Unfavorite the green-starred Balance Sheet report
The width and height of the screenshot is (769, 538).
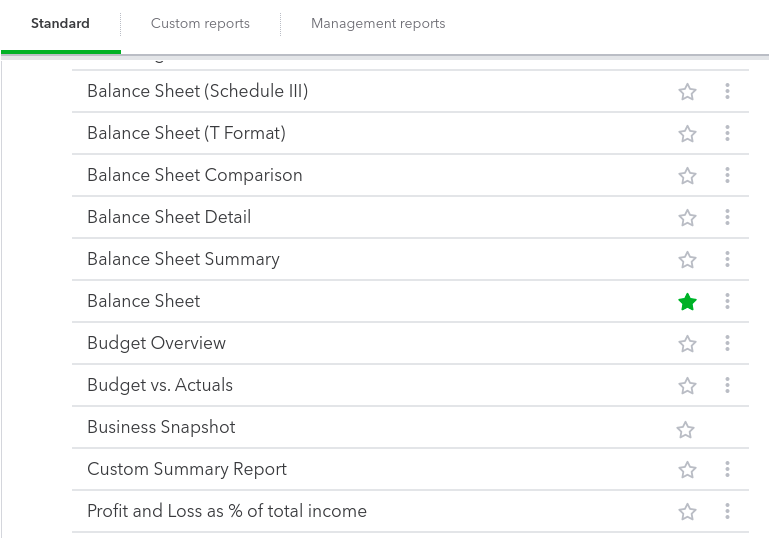point(687,302)
